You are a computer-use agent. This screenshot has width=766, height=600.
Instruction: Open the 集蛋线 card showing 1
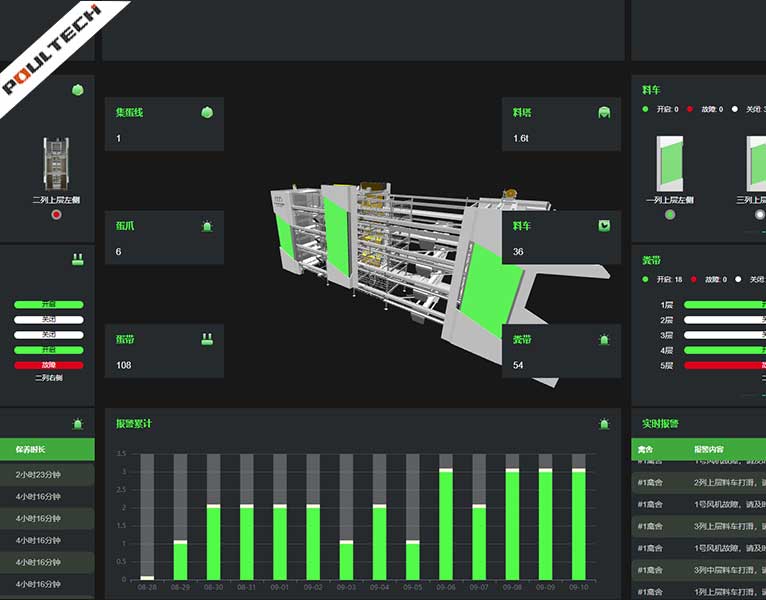tap(164, 124)
